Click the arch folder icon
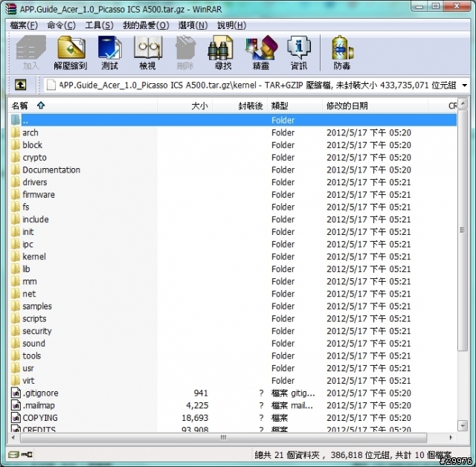Image resolution: width=476 pixels, height=467 pixels. point(16,132)
